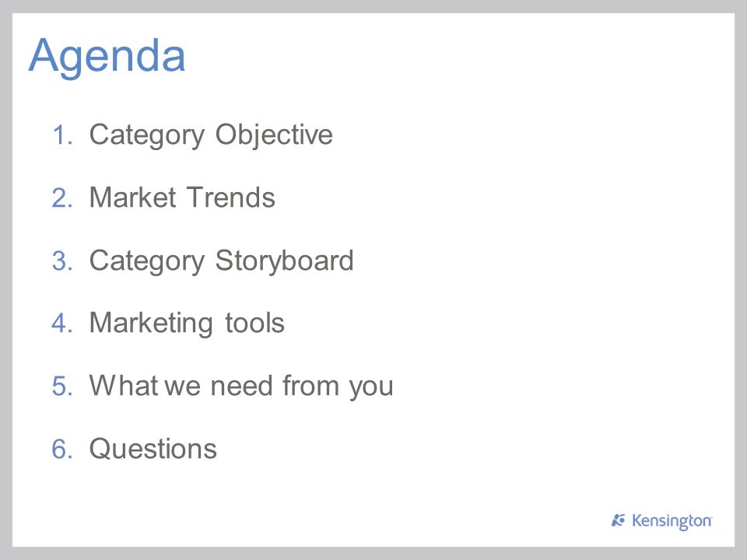Click the word Trends in item two
Viewport: 747px width, 560px height.
tap(230, 198)
